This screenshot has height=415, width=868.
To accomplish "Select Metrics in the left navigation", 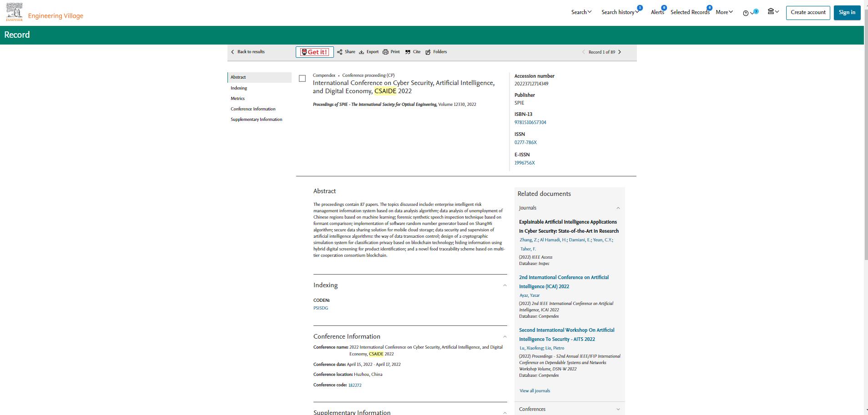I will pyautogui.click(x=237, y=99).
